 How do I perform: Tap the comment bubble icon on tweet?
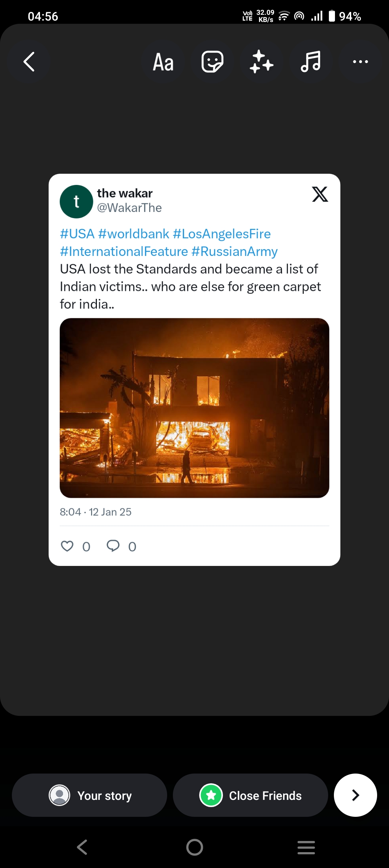(x=113, y=546)
